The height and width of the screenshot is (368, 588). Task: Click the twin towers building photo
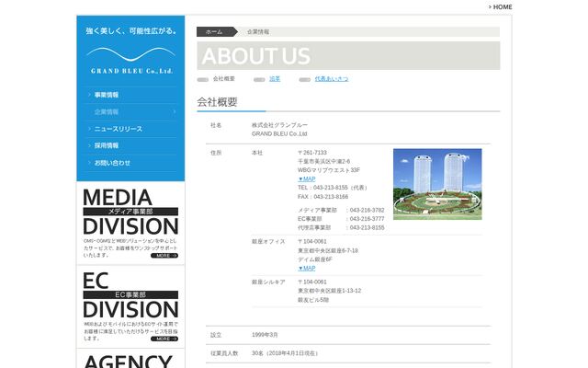[437, 184]
